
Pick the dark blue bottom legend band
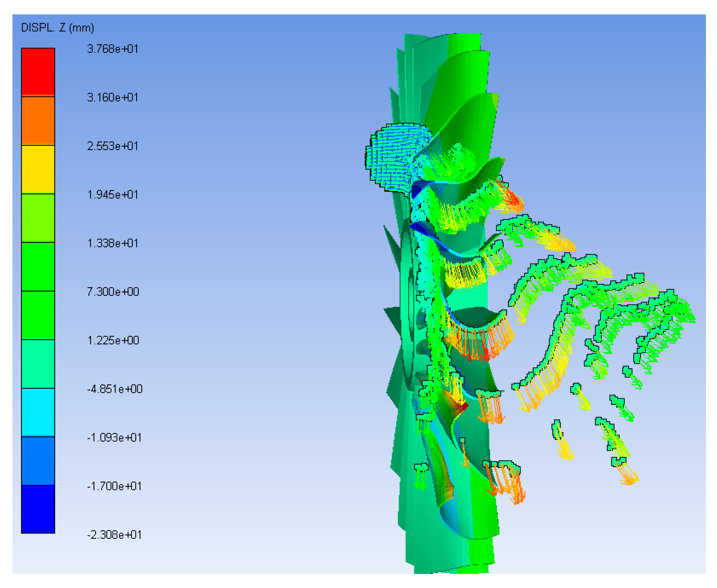point(38,509)
